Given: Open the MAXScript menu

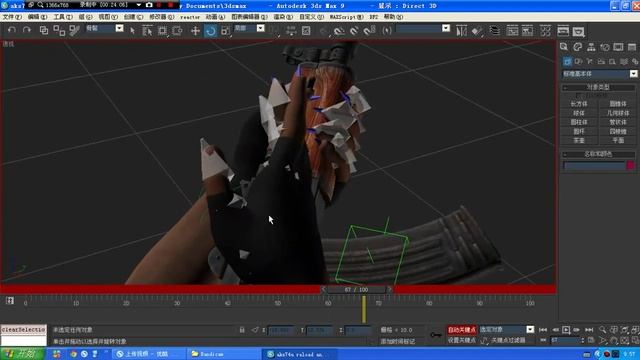Looking at the screenshot, I should point(346,17).
